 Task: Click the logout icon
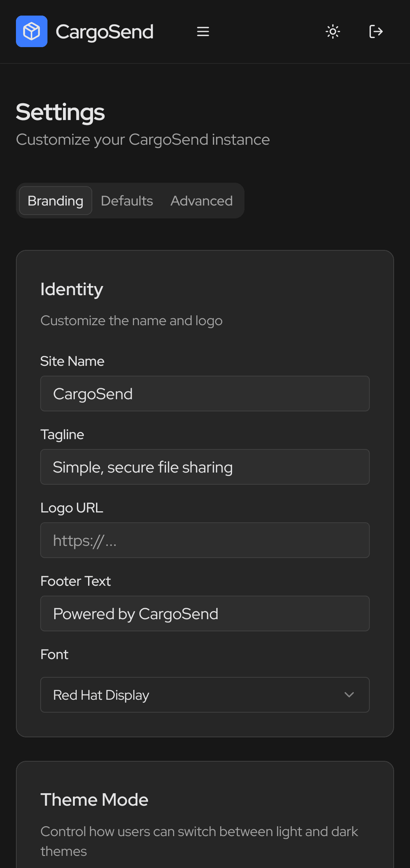(x=376, y=32)
